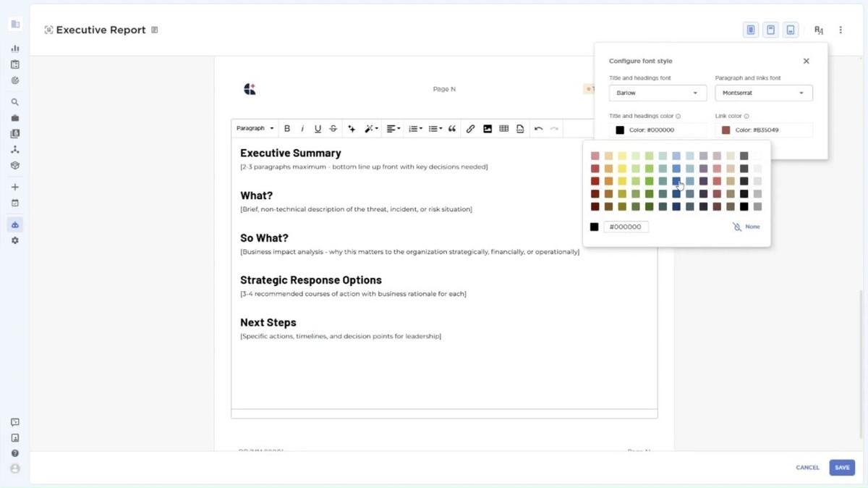Select the tablet preview mode

tap(770, 29)
